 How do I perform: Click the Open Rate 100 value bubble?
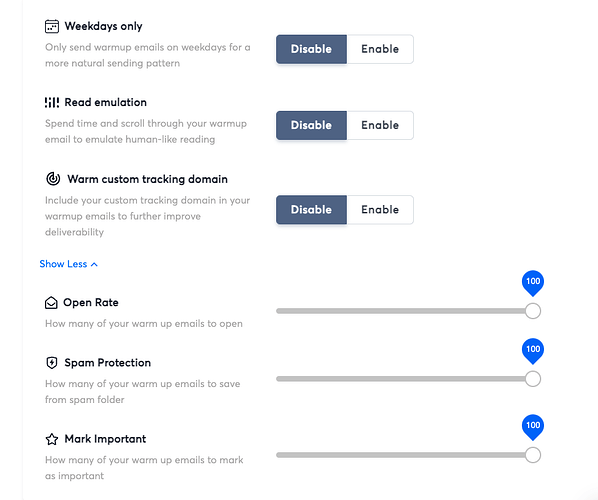point(533,283)
